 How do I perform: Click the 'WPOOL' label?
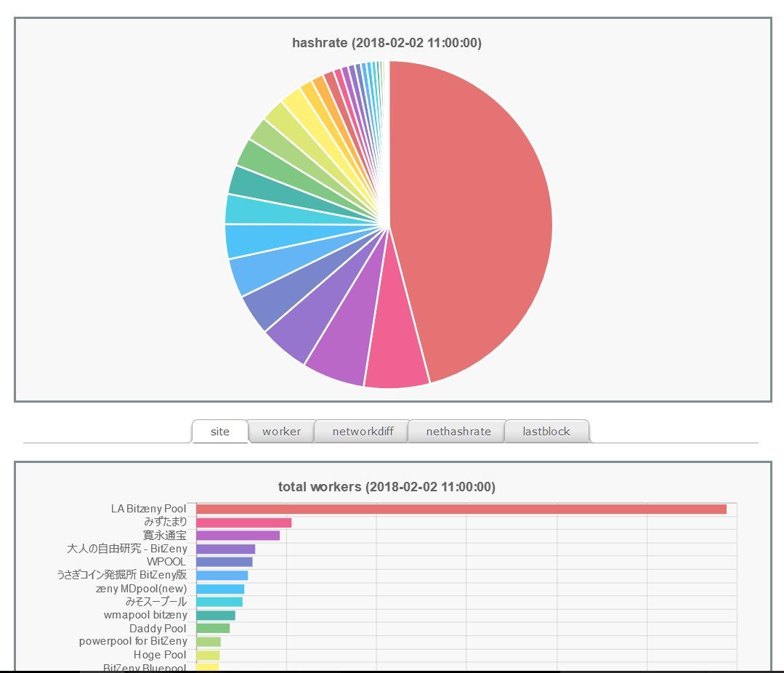166,562
